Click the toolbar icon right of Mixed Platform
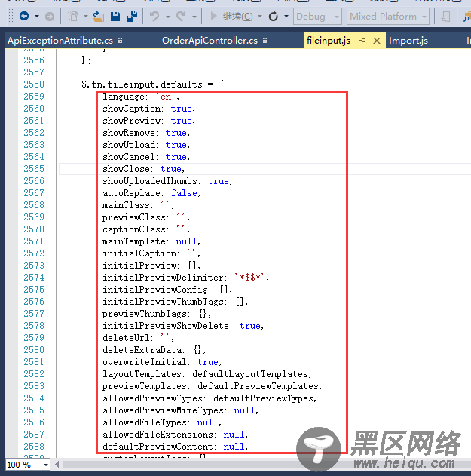 (445, 17)
